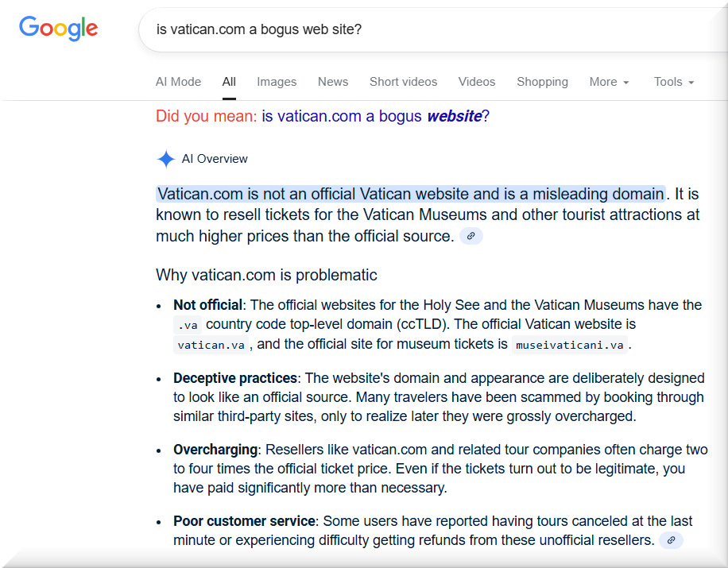Open the Tools dropdown
Image resolution: width=728 pixels, height=568 pixels.
pos(673,82)
